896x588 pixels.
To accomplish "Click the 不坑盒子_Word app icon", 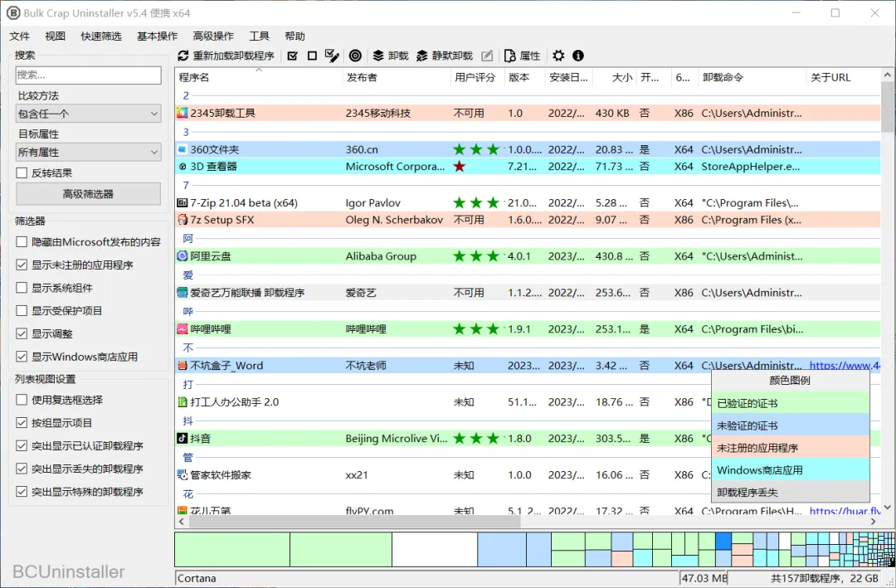I will pyautogui.click(x=183, y=366).
